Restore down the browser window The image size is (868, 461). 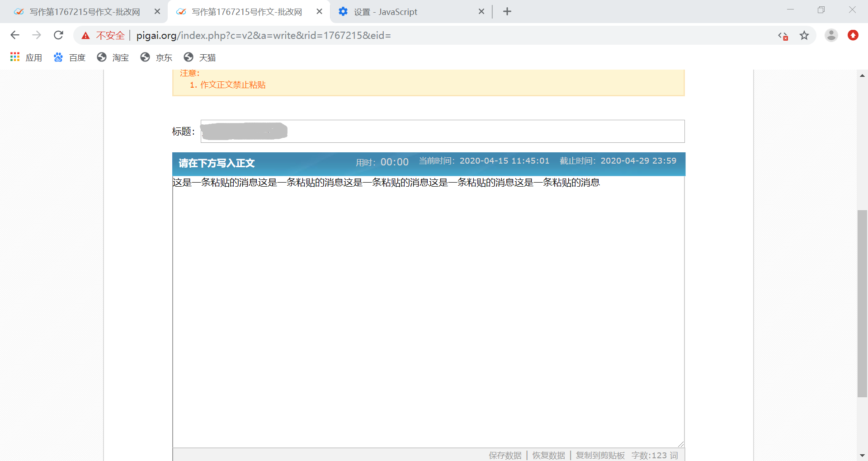tap(821, 10)
